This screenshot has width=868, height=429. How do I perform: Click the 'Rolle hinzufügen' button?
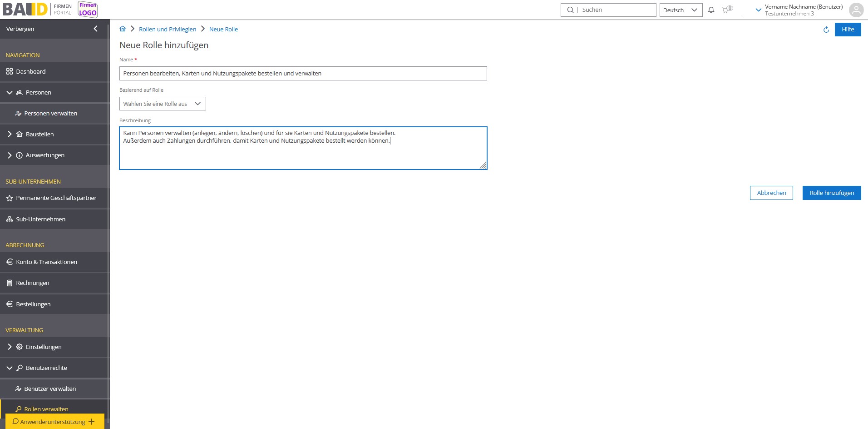(x=831, y=193)
